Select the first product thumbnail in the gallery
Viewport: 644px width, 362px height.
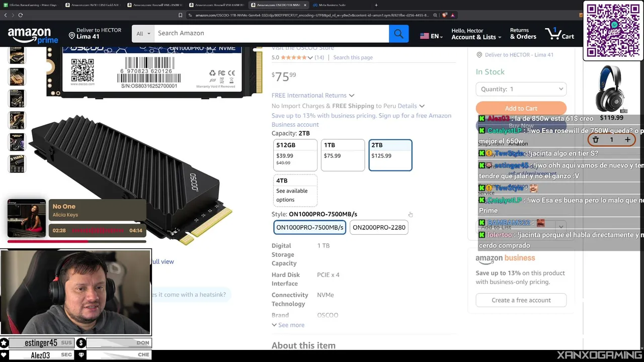pos(17,55)
